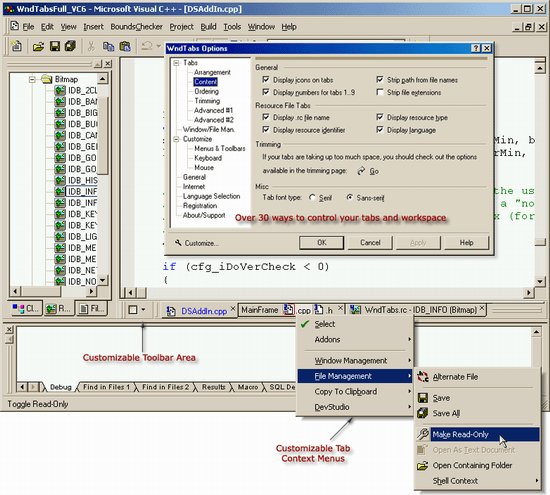Open dropdown arrow beside Undo icon
The height and width of the screenshot is (495, 550).
158,46
